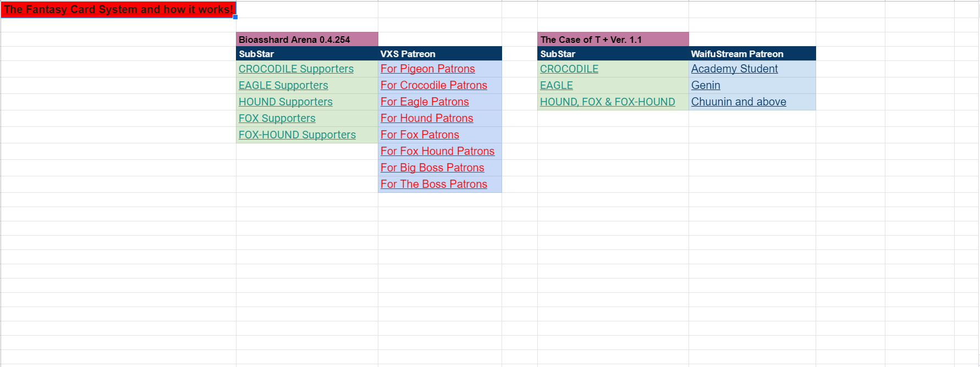Follow the For Fox Hound Patrons link
Screen dimensions: 980x367
point(437,152)
